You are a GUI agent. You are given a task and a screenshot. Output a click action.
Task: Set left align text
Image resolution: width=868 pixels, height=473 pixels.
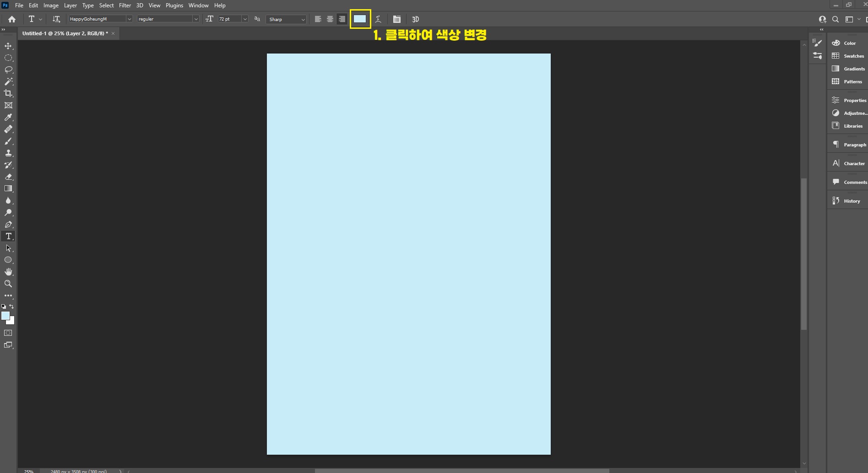318,19
